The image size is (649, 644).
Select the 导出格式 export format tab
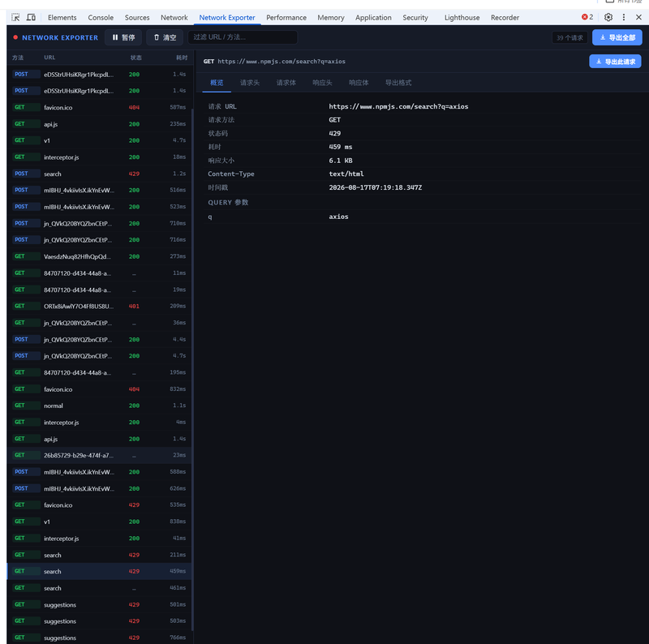398,83
